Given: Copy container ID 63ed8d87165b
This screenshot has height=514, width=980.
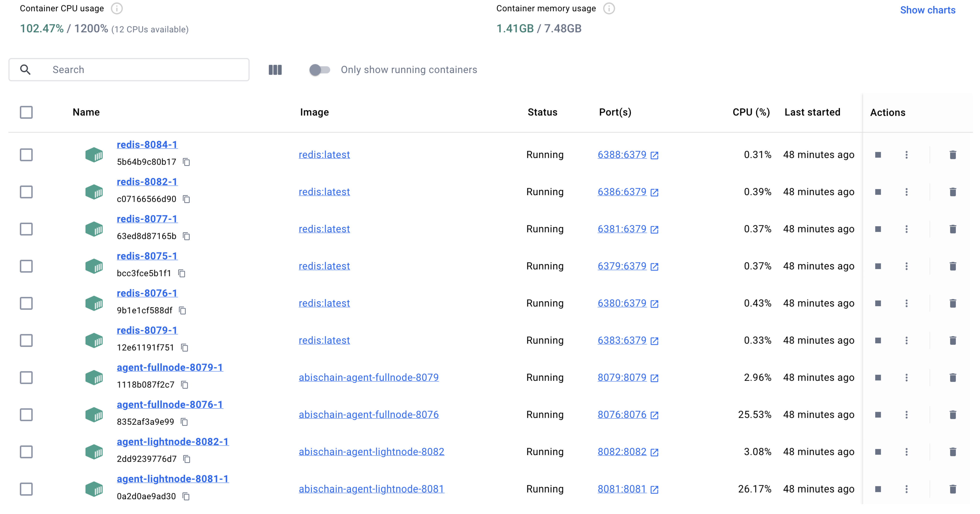Looking at the screenshot, I should click(187, 237).
